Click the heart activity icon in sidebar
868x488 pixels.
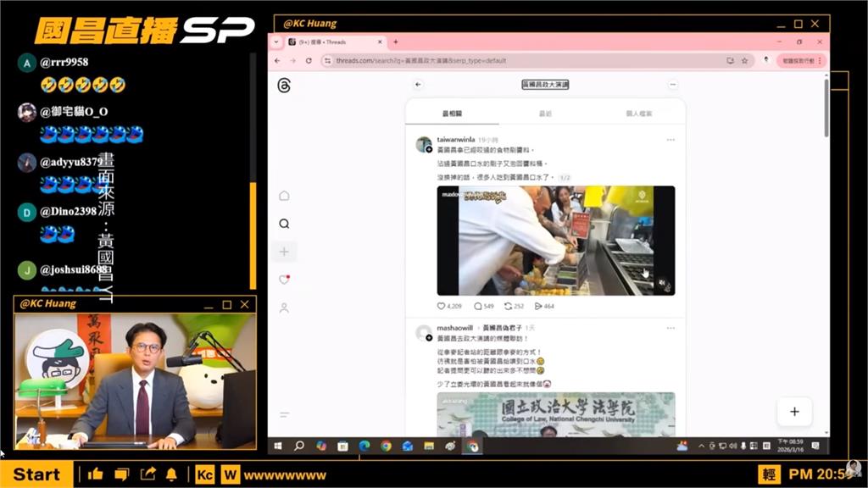284,280
